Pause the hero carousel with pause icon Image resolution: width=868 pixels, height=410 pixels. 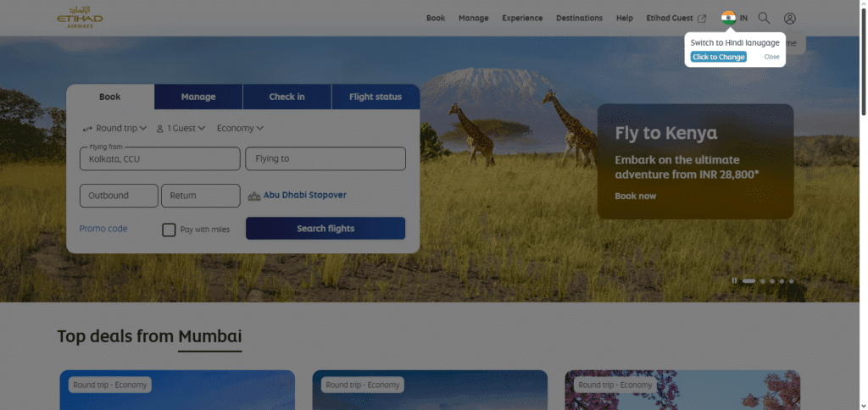click(734, 280)
